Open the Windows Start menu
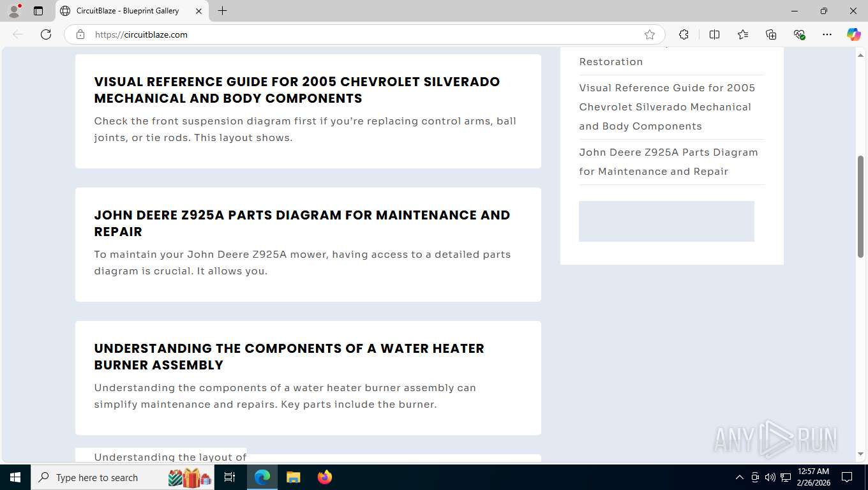868x490 pixels. [x=15, y=477]
